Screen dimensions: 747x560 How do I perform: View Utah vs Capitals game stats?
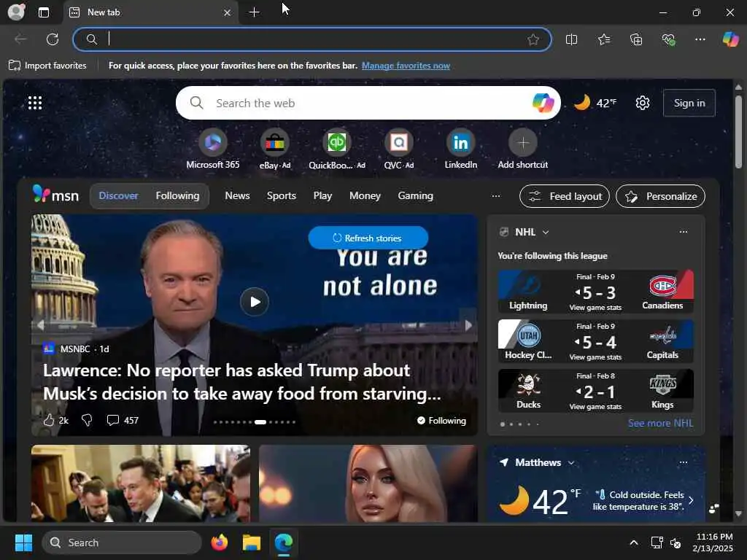(595, 357)
